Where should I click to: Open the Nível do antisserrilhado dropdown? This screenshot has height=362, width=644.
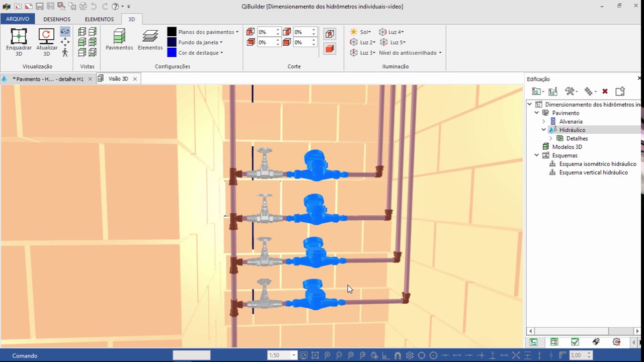[410, 53]
